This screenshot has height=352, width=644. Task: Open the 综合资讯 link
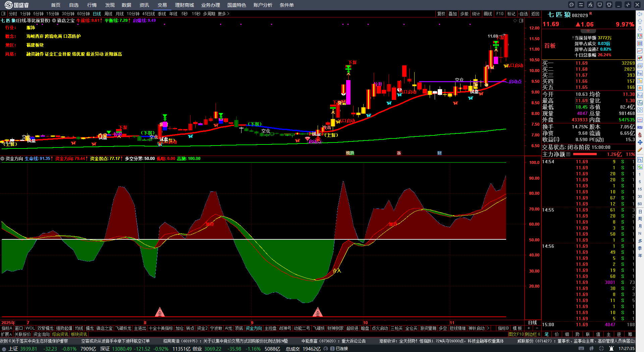pyautogui.click(x=60, y=334)
